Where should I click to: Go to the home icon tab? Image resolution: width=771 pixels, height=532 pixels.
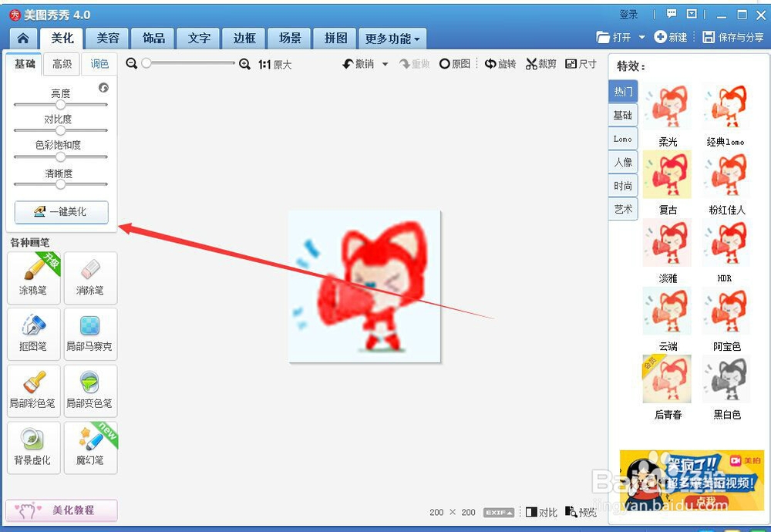(x=22, y=39)
